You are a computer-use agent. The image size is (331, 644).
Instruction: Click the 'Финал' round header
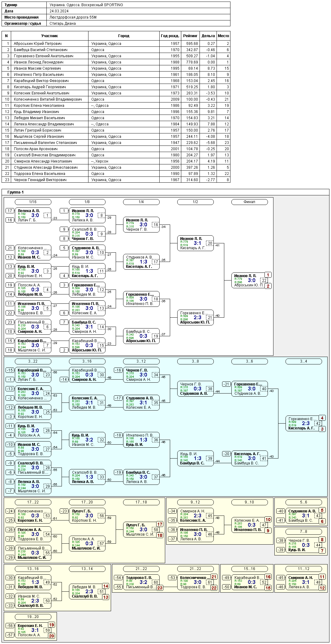coord(249,202)
